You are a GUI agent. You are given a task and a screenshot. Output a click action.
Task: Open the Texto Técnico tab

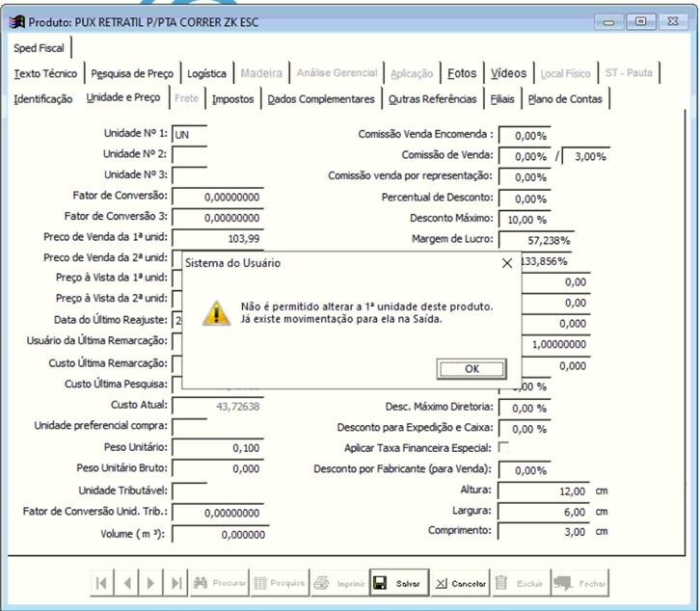pos(45,73)
